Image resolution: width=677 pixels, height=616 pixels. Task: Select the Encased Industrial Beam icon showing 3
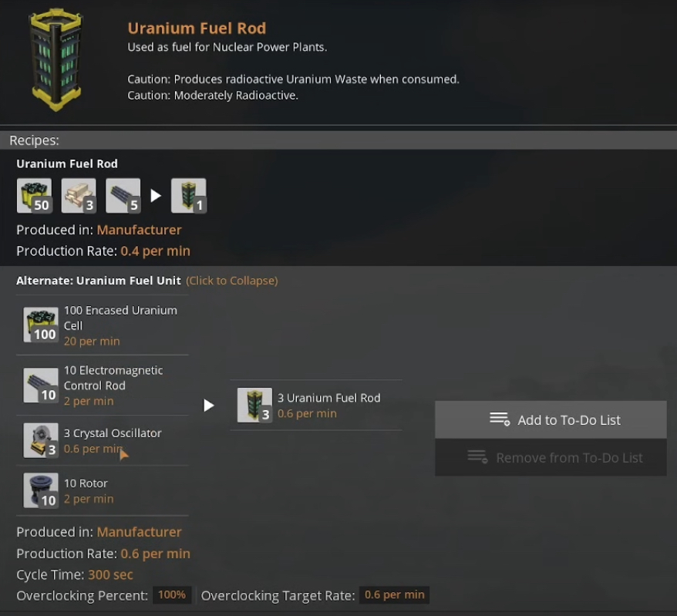pos(79,196)
